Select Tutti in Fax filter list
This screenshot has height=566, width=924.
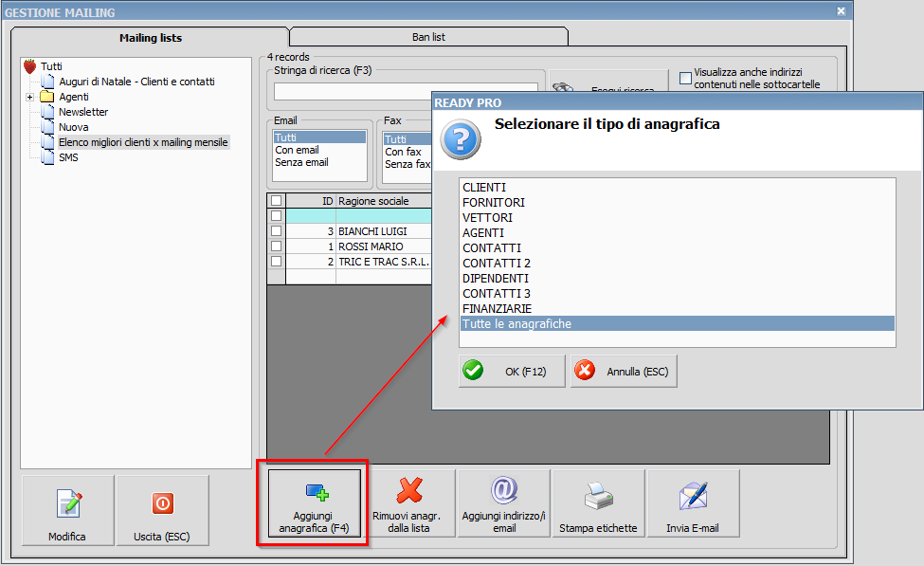pos(408,139)
